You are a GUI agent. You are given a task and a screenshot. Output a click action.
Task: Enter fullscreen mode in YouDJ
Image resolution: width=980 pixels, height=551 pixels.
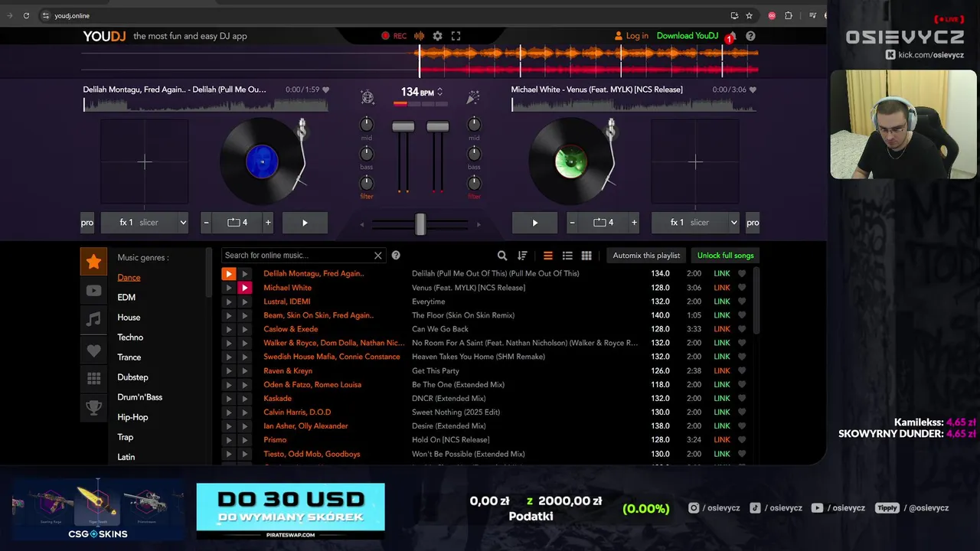[x=456, y=36]
